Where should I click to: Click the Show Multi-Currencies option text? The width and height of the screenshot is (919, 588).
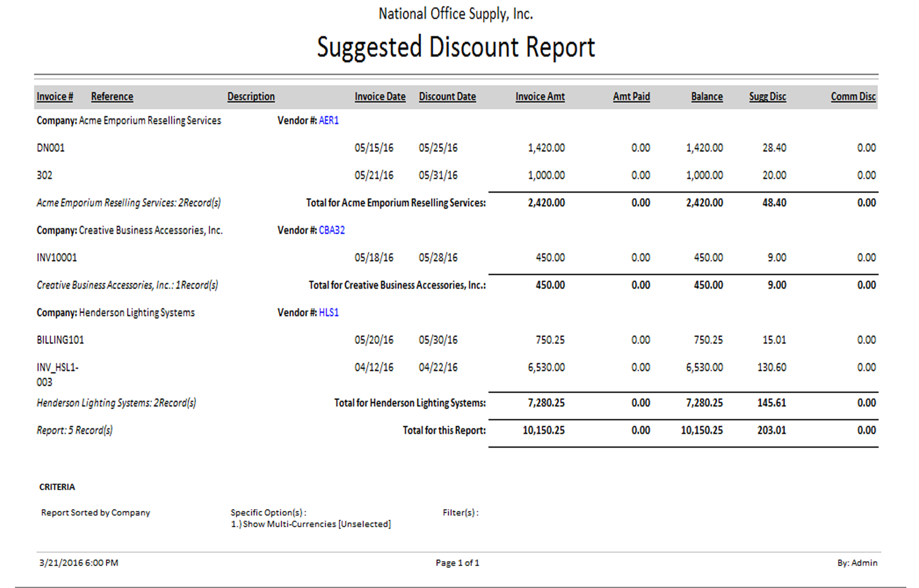tap(310, 524)
